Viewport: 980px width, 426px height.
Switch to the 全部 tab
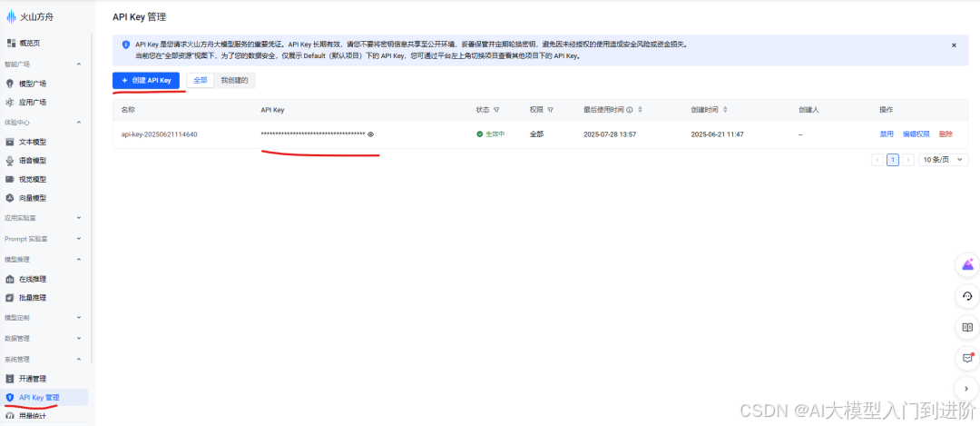tap(200, 81)
